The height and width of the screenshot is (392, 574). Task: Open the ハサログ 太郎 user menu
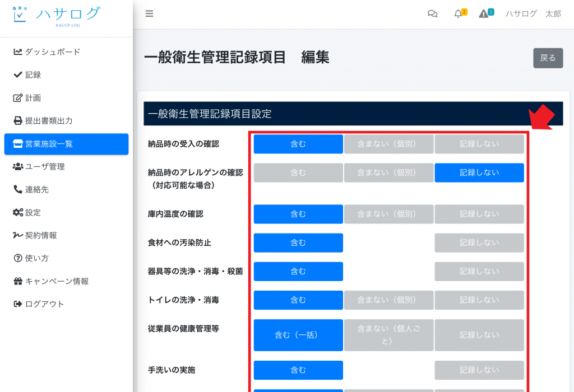(533, 14)
